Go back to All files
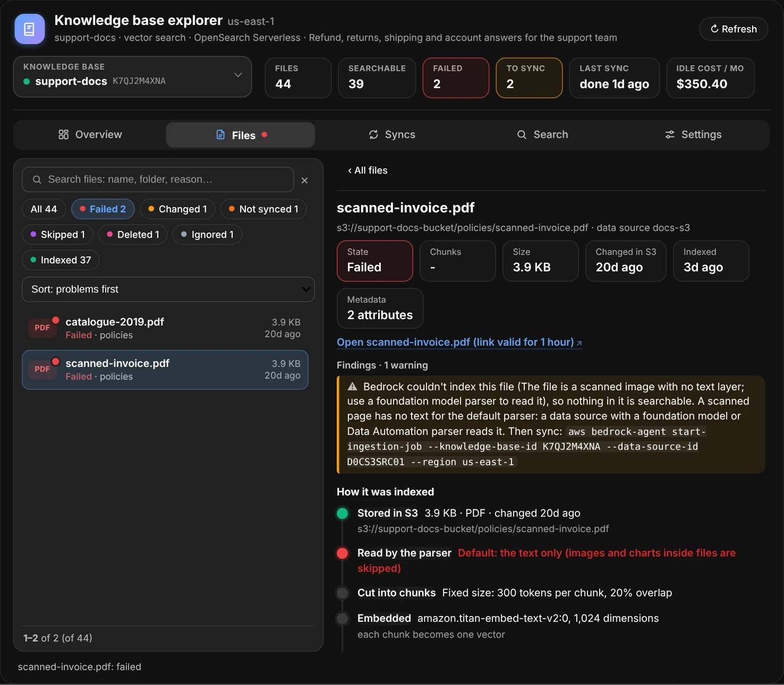This screenshot has height=685, width=784. [368, 170]
